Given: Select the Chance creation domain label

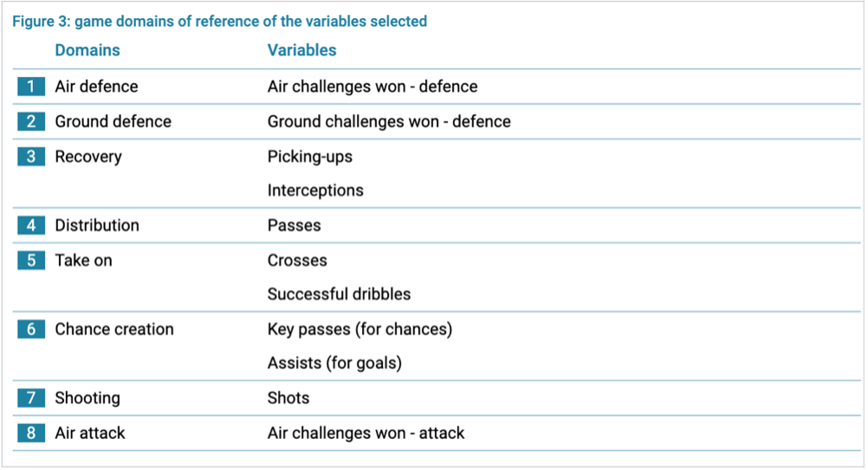Looking at the screenshot, I should click(114, 329).
